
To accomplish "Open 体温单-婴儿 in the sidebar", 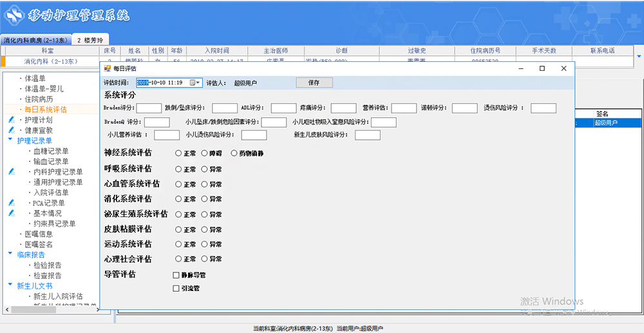I will [x=44, y=89].
